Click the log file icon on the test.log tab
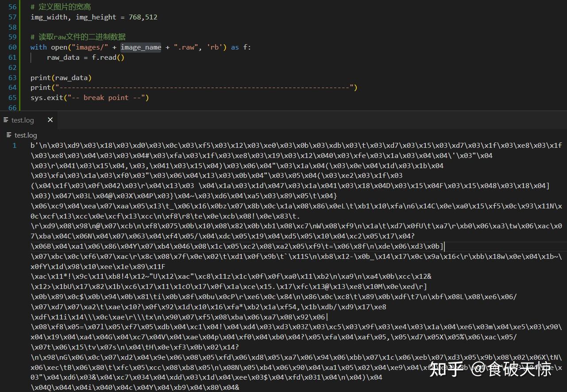The image size is (567, 392). [5, 120]
